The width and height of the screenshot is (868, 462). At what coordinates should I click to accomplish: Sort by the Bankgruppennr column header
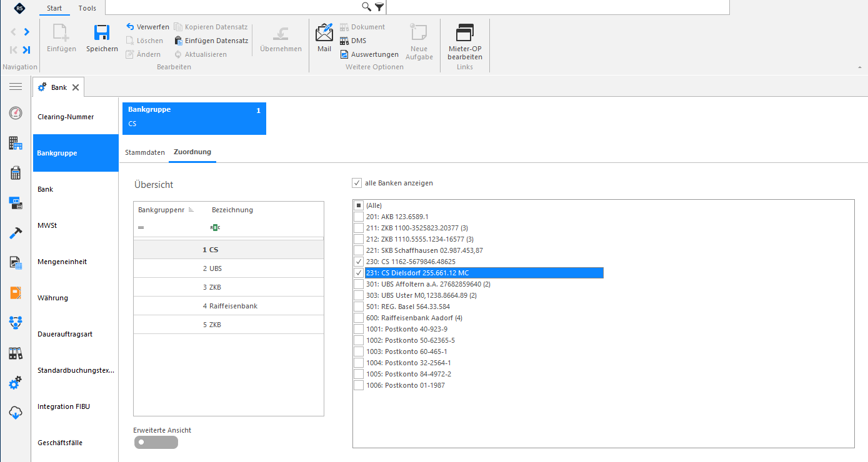166,210
